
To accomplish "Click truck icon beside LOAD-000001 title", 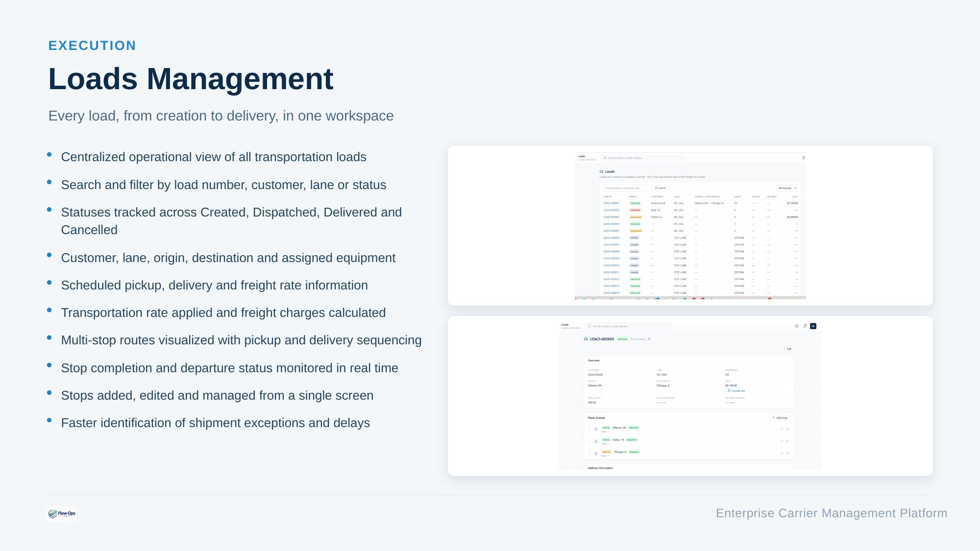I will coord(586,339).
